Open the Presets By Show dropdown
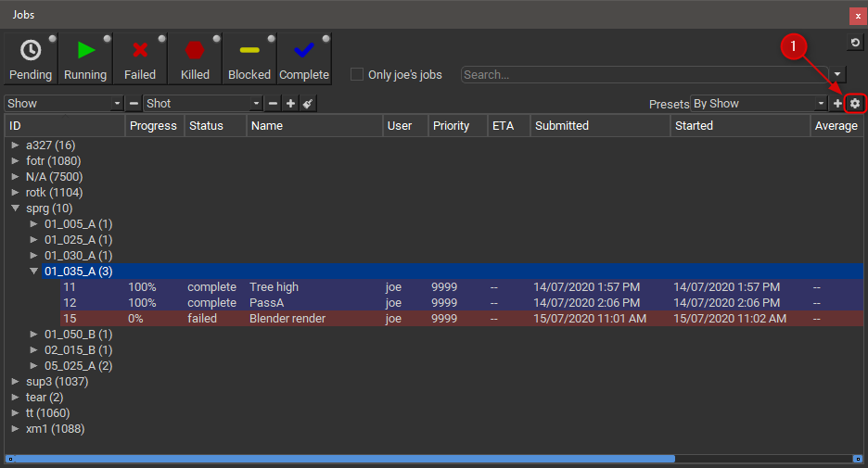Viewport: 868px width, 468px height. 759,104
